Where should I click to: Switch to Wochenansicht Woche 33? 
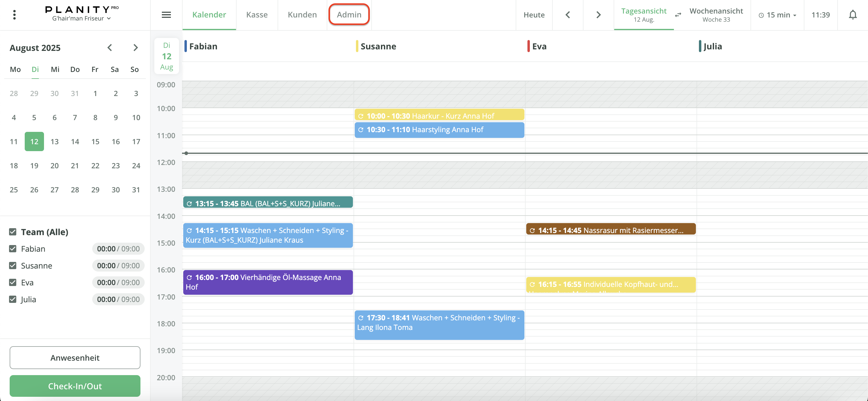(x=716, y=15)
